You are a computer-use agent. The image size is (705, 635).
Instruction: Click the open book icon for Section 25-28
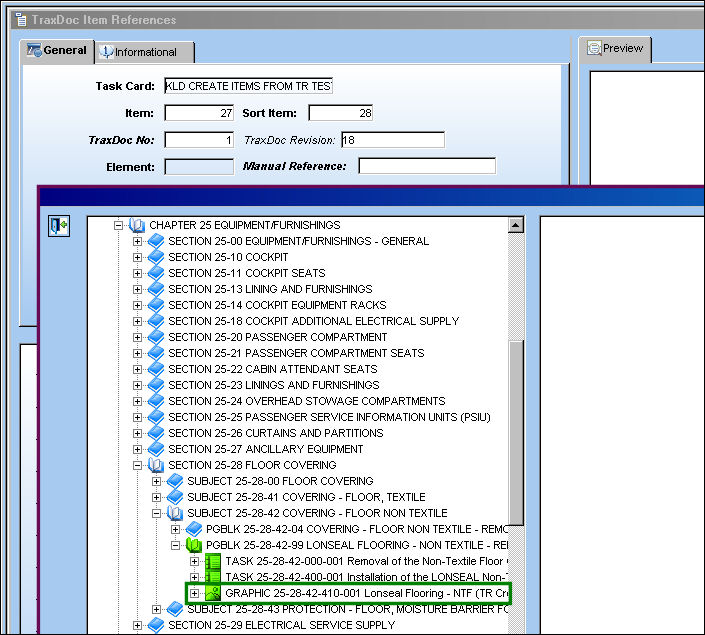(156, 465)
